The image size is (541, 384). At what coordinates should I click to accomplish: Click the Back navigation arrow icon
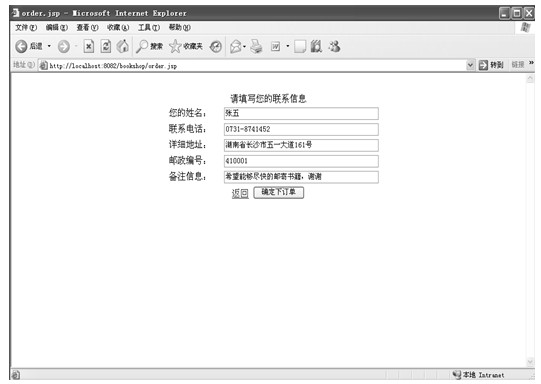tap(21, 46)
